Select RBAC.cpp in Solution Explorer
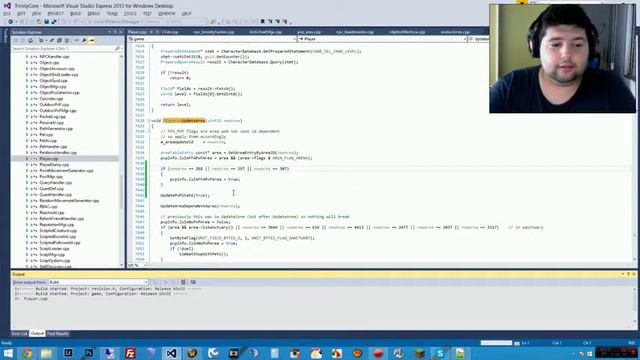The height and width of the screenshot is (360, 640). (x=48, y=207)
